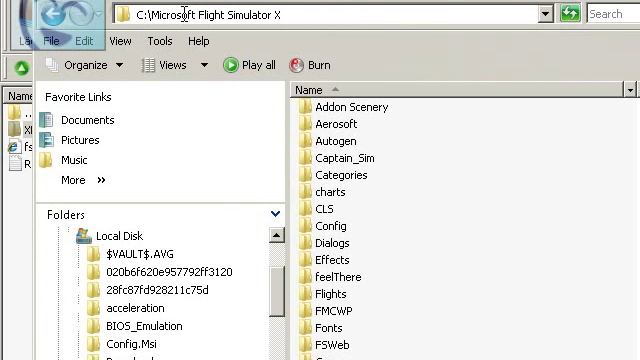Screen dimensions: 640x360
Task: Select the Aerosoft folder
Action: (336, 124)
